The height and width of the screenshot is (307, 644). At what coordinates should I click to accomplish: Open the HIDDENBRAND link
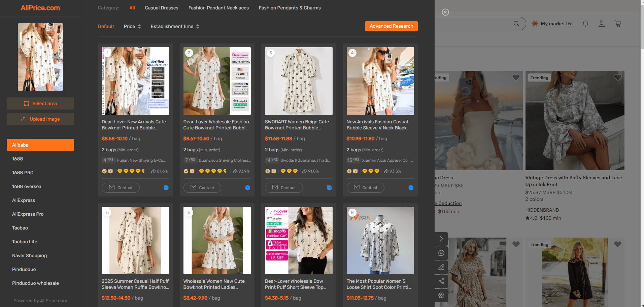(542, 210)
